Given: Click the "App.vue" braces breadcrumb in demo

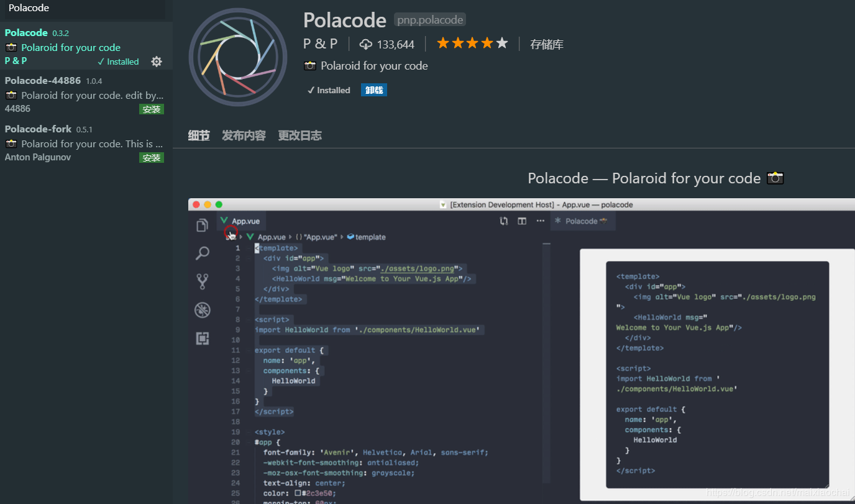Looking at the screenshot, I should (316, 237).
